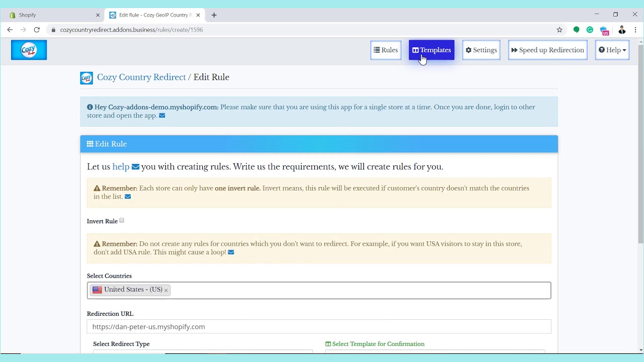Image resolution: width=644 pixels, height=362 pixels.
Task: Bookmark this page with the star icon
Action: (x=559, y=30)
